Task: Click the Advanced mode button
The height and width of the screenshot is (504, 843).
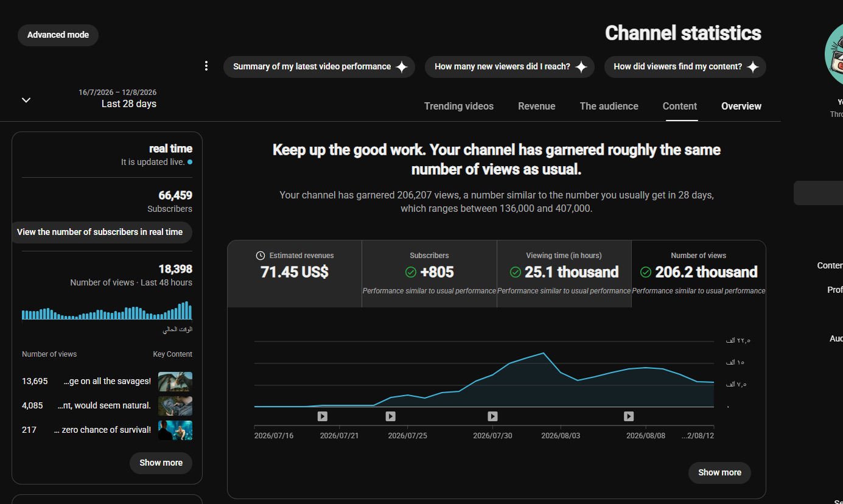Action: (x=58, y=35)
